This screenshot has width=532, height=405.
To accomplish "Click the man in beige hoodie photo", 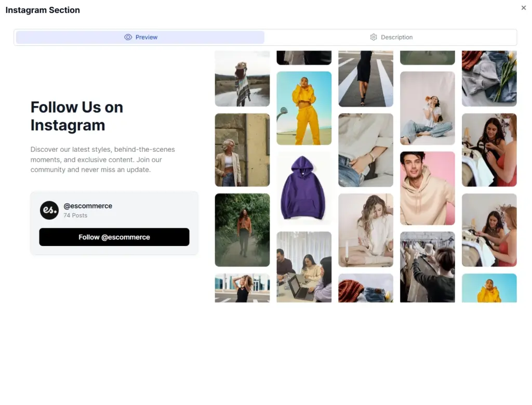I will [x=427, y=188].
